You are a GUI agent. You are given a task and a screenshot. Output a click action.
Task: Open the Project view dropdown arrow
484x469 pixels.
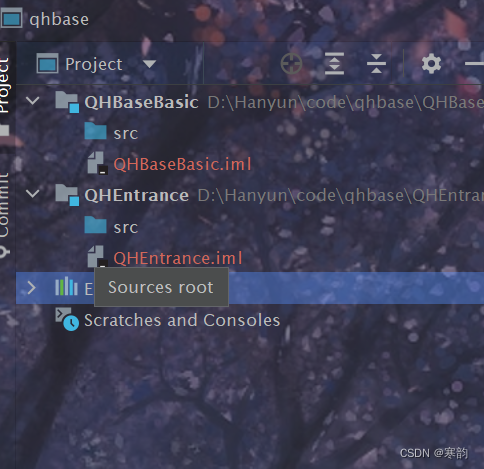coord(149,64)
